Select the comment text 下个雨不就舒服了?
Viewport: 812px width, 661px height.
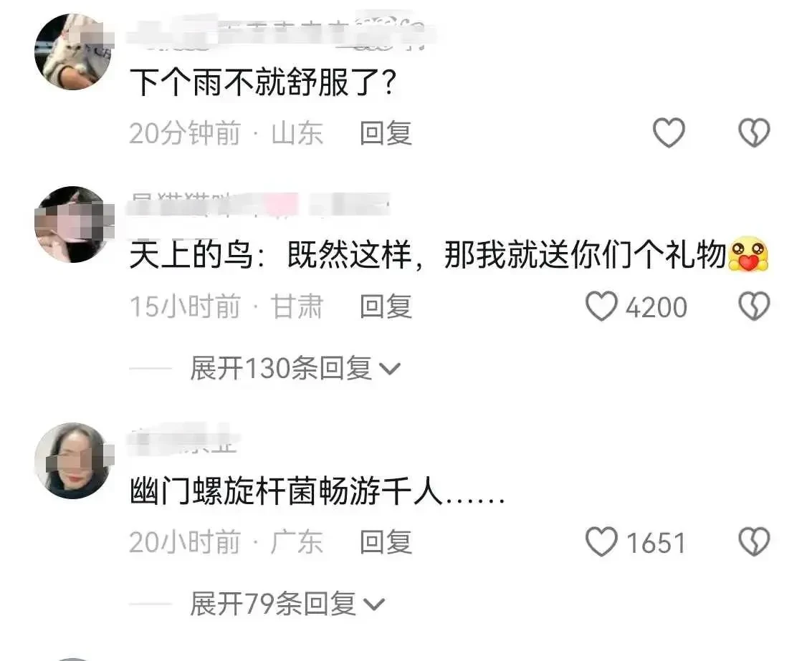click(263, 82)
